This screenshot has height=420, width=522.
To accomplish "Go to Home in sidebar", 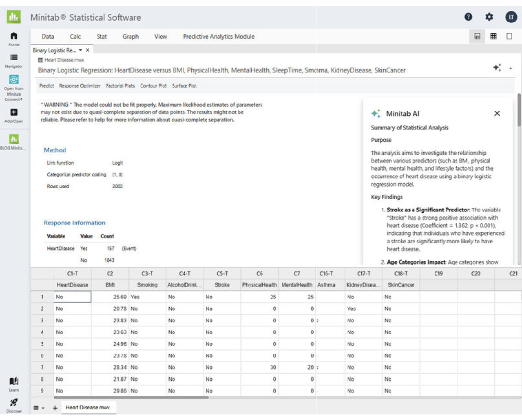I will [14, 39].
